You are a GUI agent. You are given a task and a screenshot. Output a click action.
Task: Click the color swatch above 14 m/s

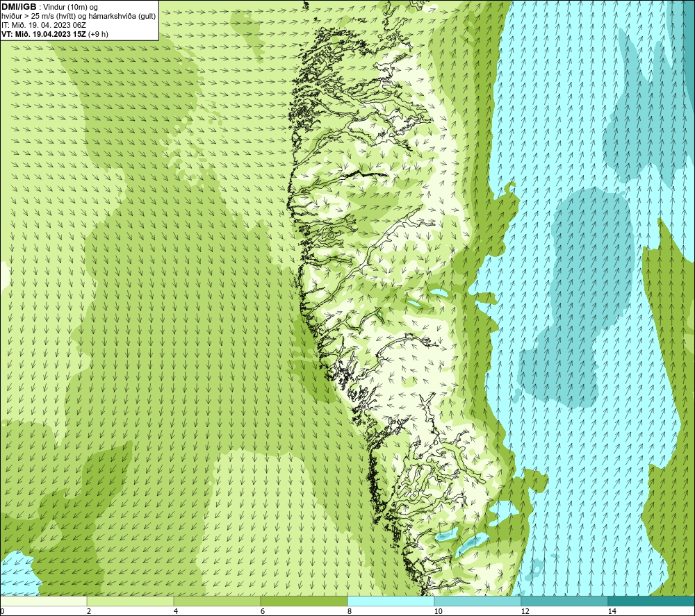[652, 601]
